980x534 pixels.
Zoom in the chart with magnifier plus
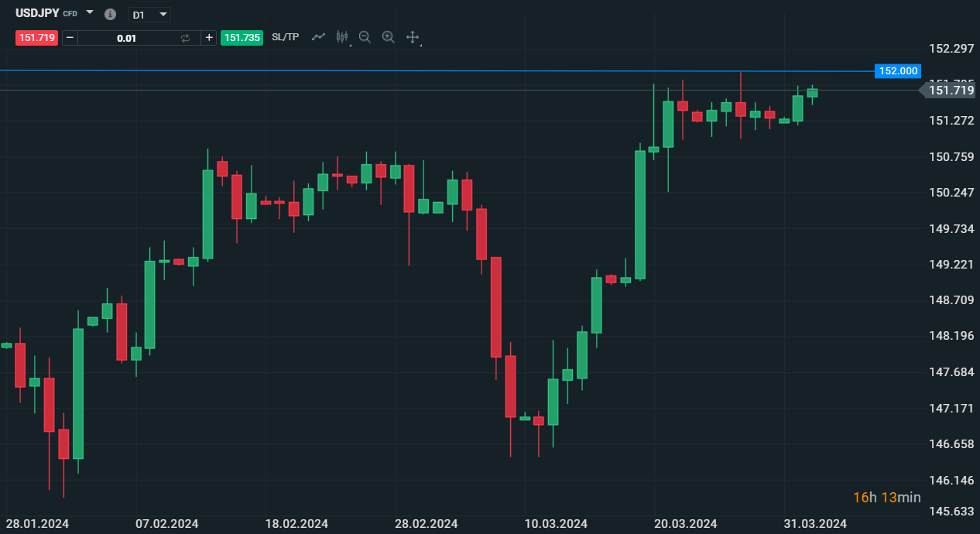pyautogui.click(x=389, y=36)
